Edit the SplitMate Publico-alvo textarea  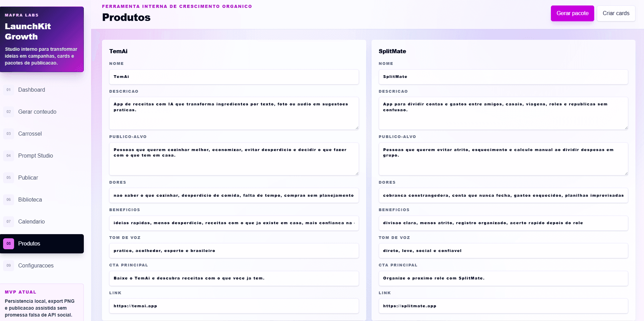pyautogui.click(x=504, y=159)
